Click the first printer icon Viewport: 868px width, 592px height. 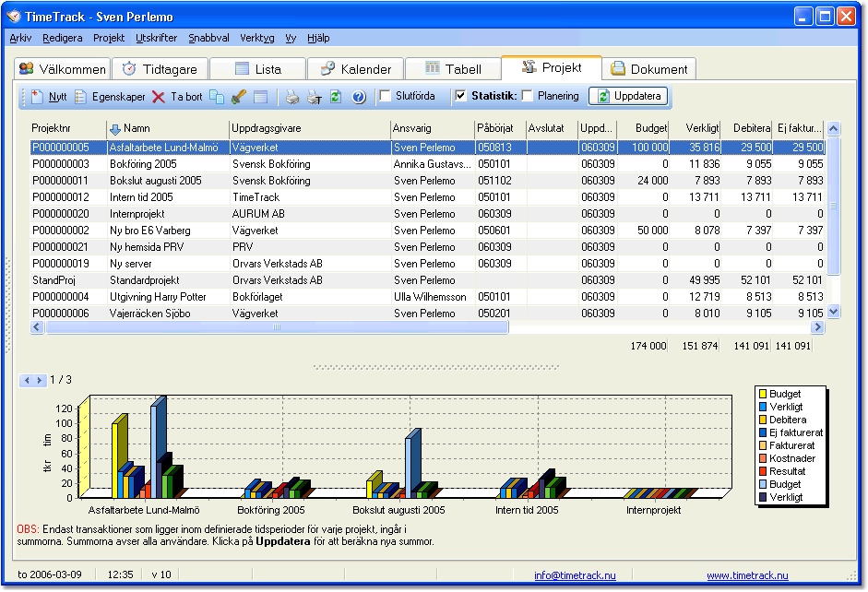(292, 97)
